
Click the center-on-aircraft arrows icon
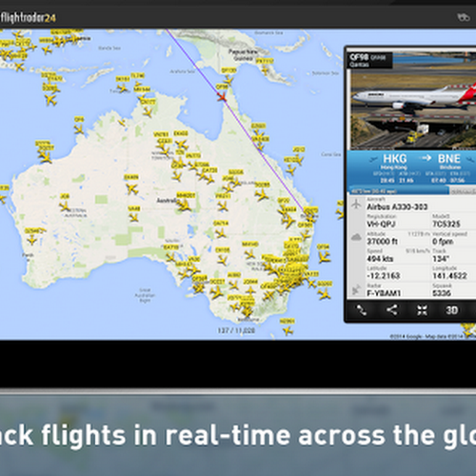(422, 310)
